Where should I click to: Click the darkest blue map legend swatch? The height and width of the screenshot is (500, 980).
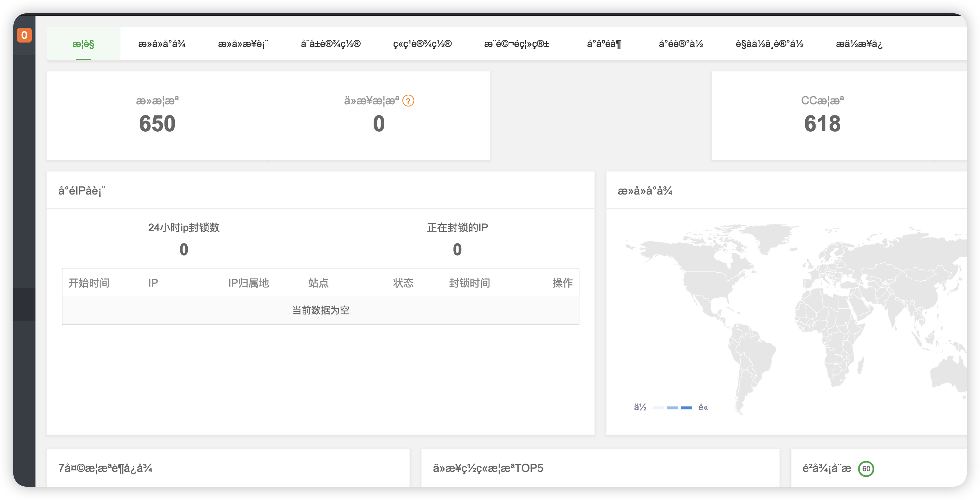point(686,408)
